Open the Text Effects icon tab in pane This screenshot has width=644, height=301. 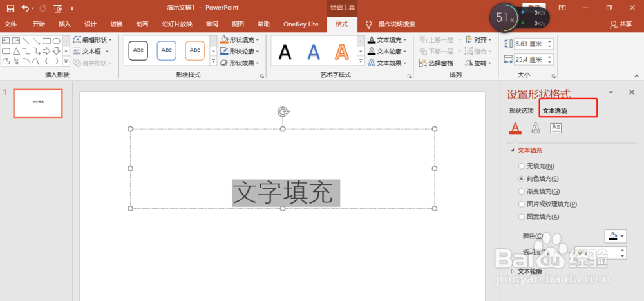point(535,128)
